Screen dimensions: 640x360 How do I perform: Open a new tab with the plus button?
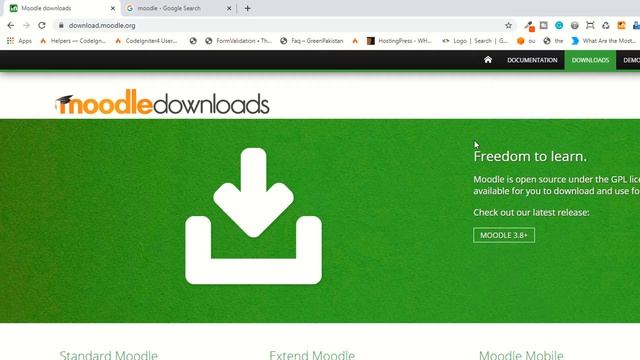(247, 8)
